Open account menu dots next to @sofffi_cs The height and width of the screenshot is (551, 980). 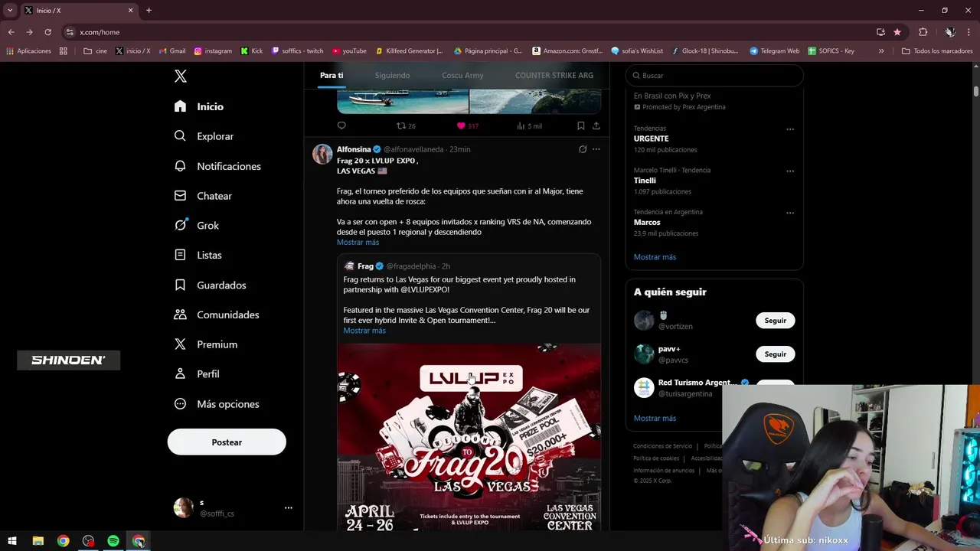(289, 507)
